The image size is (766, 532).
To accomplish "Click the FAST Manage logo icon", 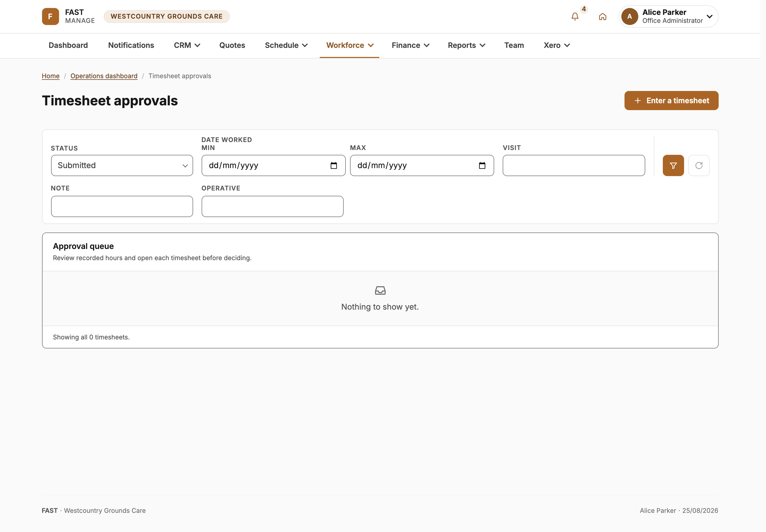I will [x=50, y=16].
